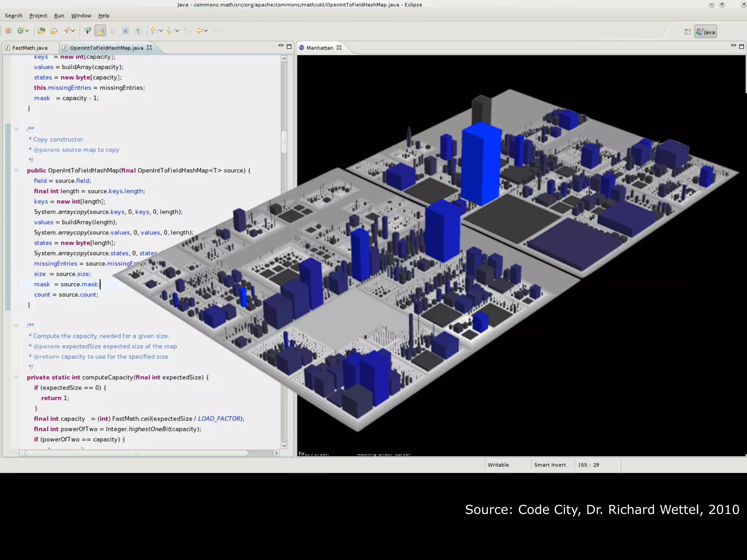
Task: Click the New Java Class toolbar icon
Action: pyautogui.click(x=20, y=31)
